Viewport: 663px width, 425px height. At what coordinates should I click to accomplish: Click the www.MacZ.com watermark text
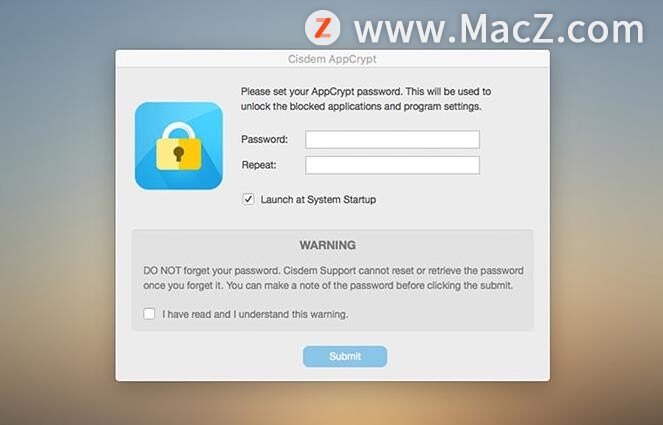(x=499, y=29)
